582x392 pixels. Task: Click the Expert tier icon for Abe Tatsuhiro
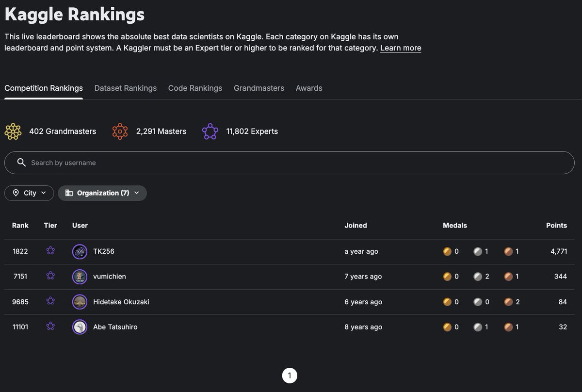[x=50, y=326]
